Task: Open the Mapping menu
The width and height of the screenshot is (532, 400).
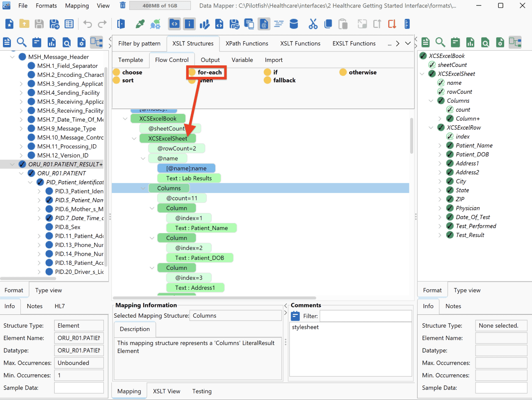Action: tap(77, 6)
